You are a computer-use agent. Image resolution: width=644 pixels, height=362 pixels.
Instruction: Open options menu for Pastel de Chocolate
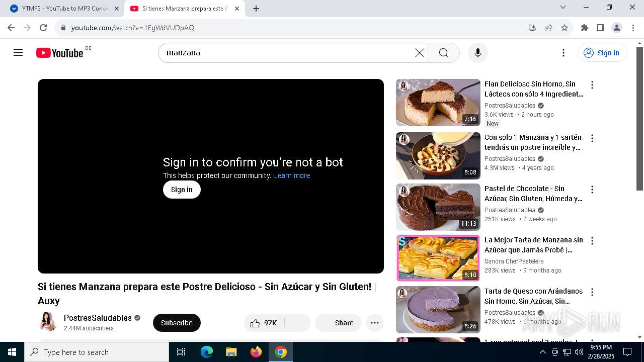click(x=592, y=190)
